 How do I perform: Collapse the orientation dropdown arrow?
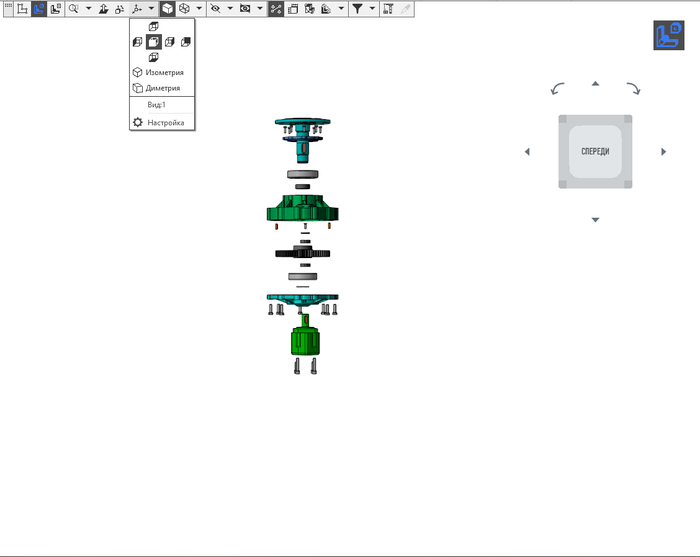click(x=151, y=9)
